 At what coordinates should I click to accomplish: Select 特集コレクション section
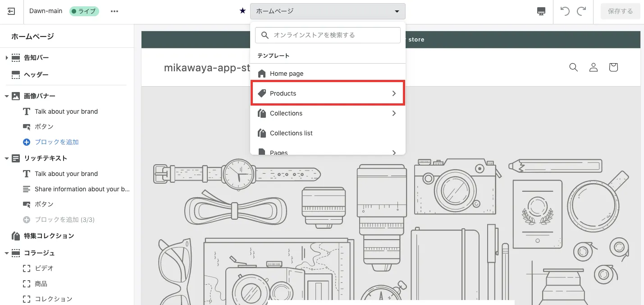[49, 236]
